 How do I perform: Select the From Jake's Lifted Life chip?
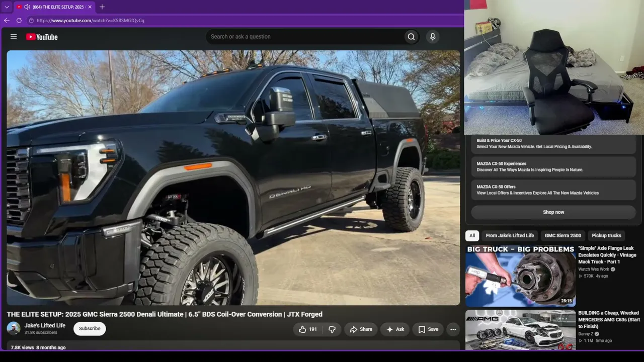(510, 235)
